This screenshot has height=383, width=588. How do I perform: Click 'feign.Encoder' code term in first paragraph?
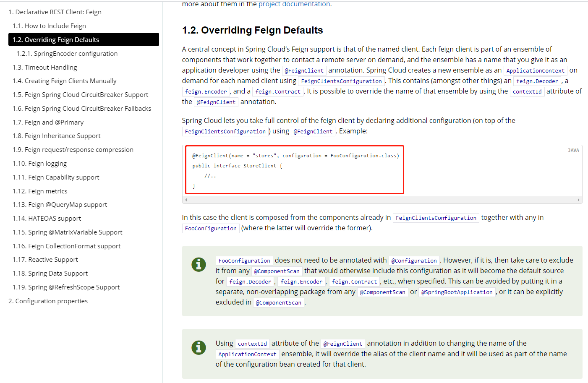coord(206,91)
